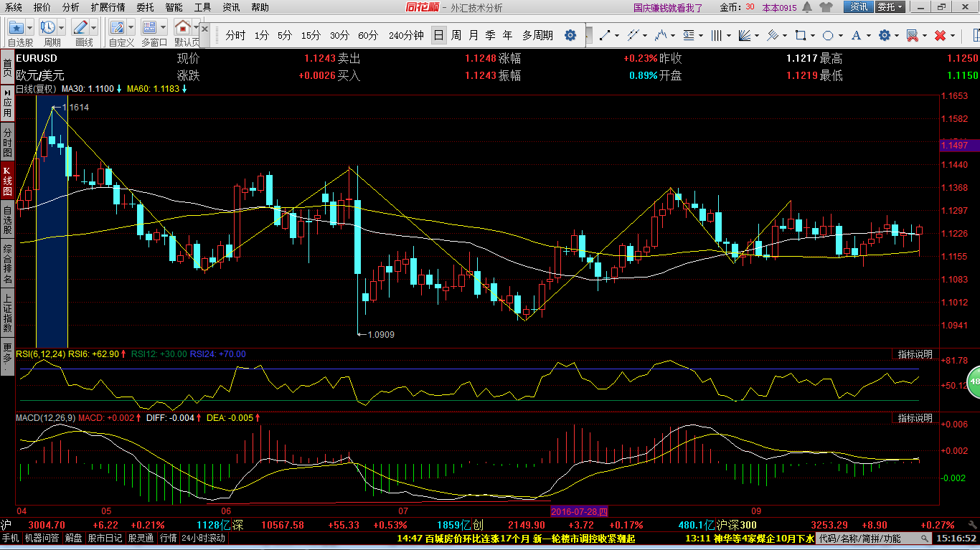
Task: Expand the 多窗口 dropdown arrow
Action: [164, 28]
